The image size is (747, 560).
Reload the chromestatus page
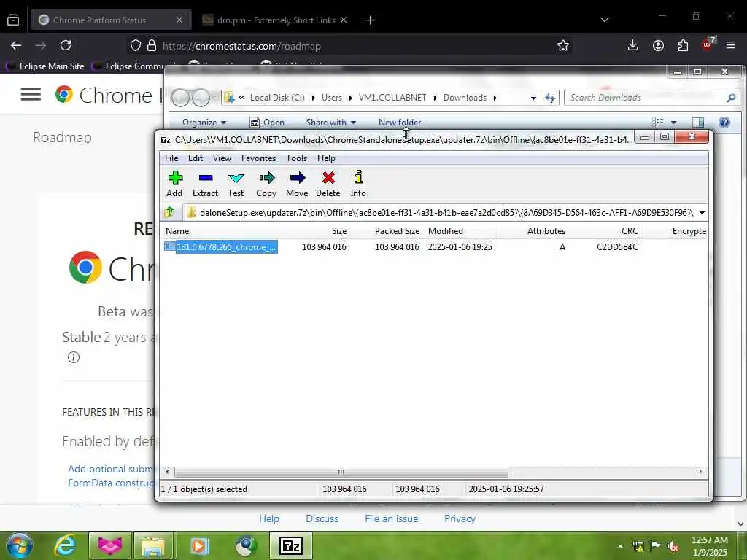(66, 45)
